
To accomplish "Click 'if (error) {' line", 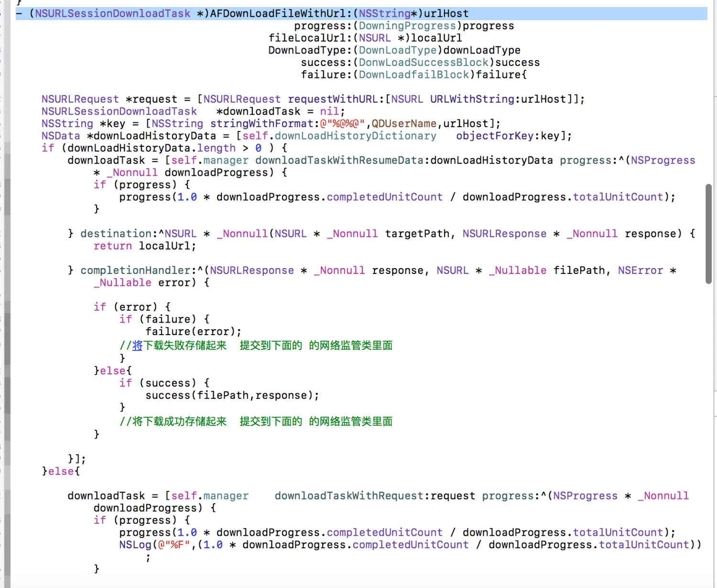I will [132, 307].
